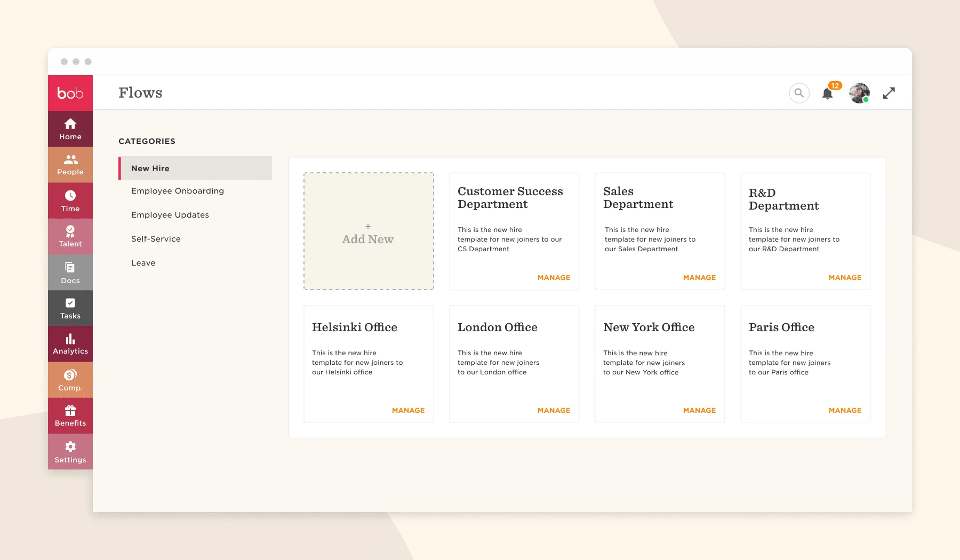Go to People in sidebar
Viewport: 960px width, 560px height.
[x=70, y=165]
